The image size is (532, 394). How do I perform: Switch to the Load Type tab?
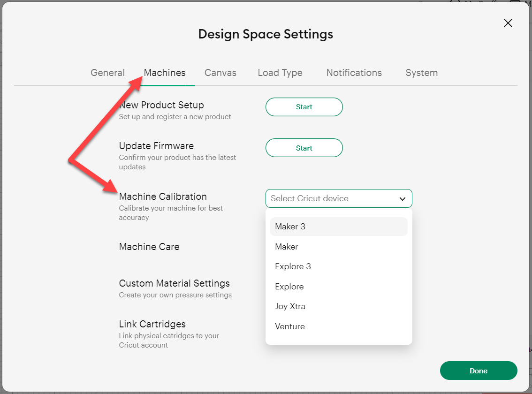(x=280, y=73)
